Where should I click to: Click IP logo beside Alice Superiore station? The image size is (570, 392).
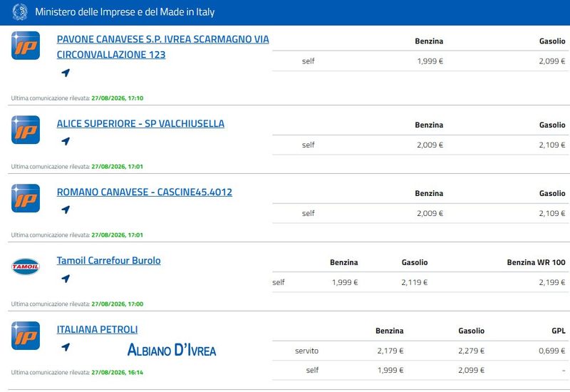(26, 130)
